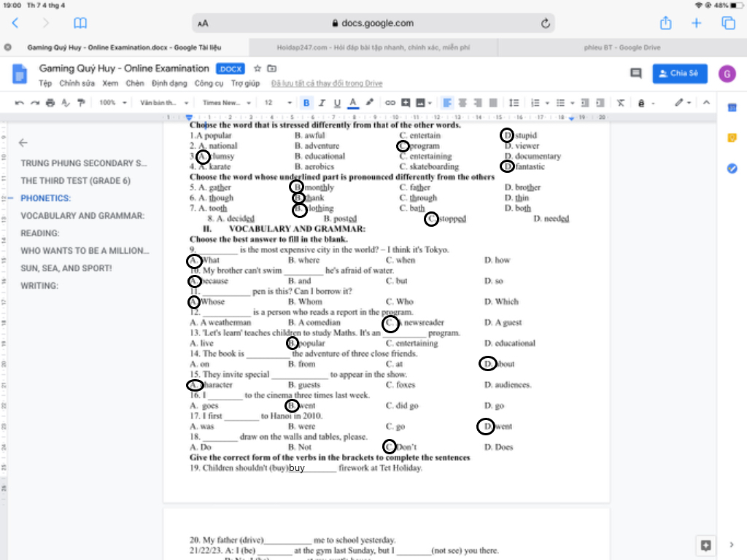This screenshot has width=747, height=560.
Task: Switch to phieu BT Google Drive tab
Action: tap(622, 47)
